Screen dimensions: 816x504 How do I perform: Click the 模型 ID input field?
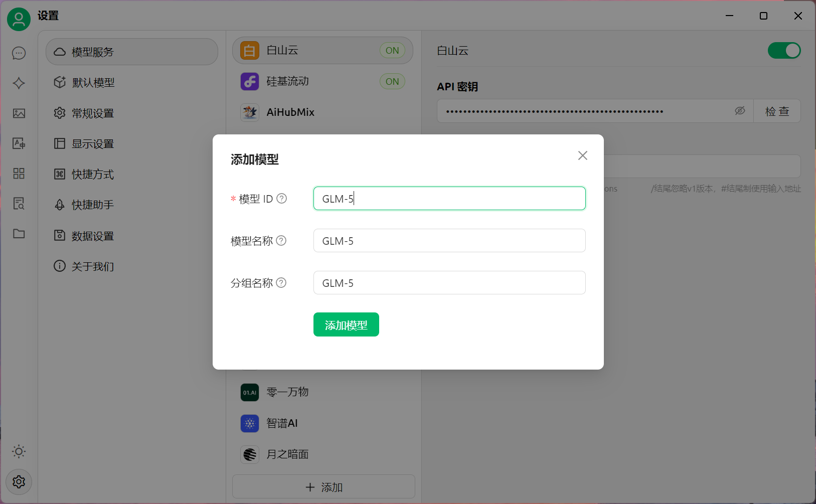point(449,198)
